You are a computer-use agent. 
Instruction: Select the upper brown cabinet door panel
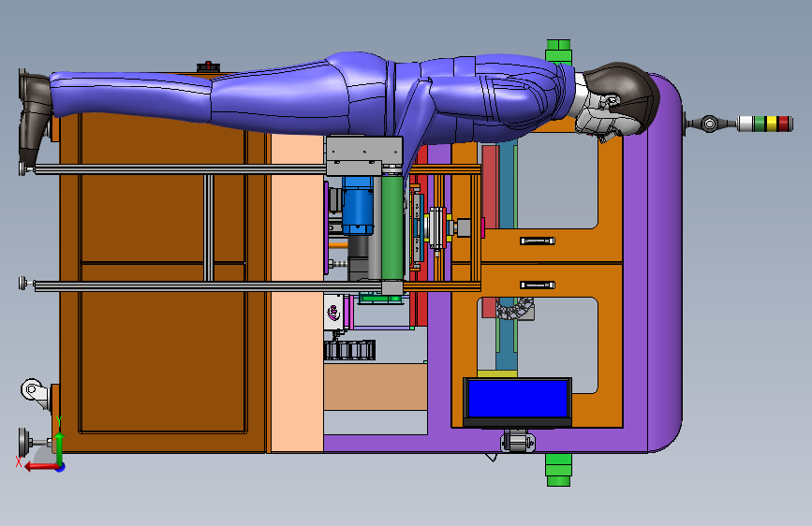click(163, 187)
